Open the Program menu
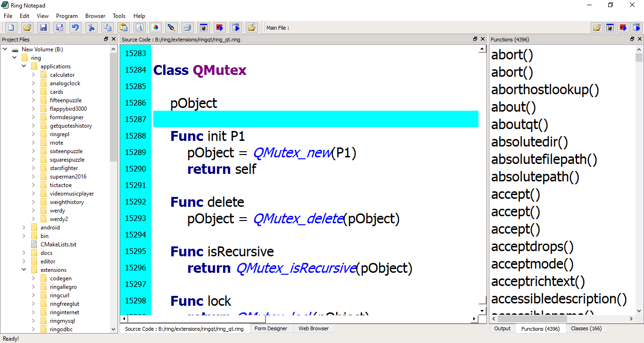Image resolution: width=644 pixels, height=343 pixels. click(x=66, y=16)
